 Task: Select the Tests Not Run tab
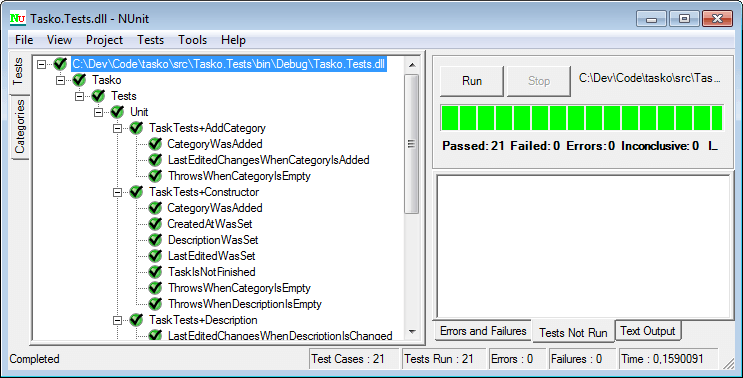click(x=573, y=333)
